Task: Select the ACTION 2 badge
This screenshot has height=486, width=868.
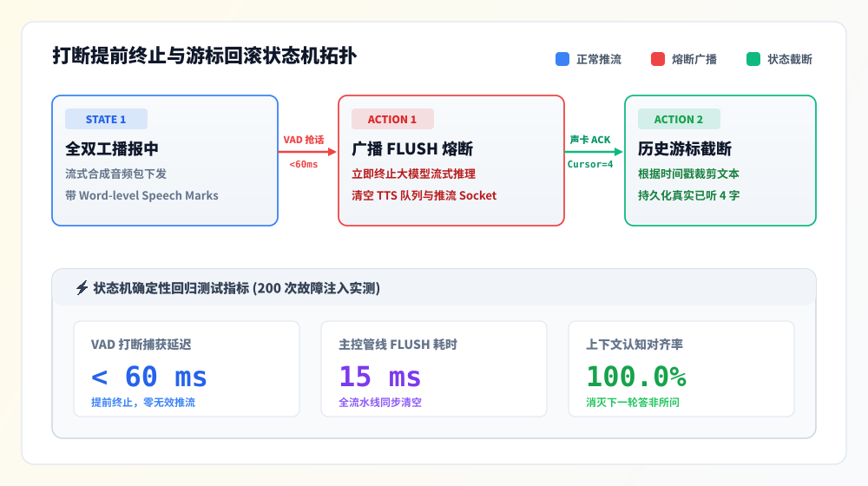Action: [679, 119]
